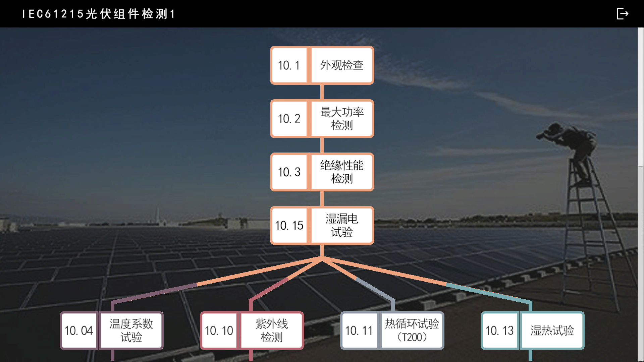Select the 10.13 number cell
The width and height of the screenshot is (644, 362).
[500, 330]
